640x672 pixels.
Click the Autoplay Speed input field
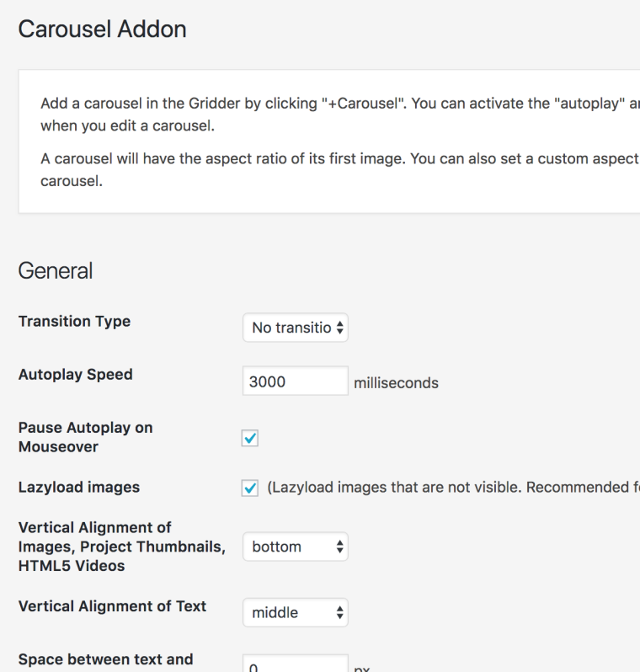click(x=295, y=381)
